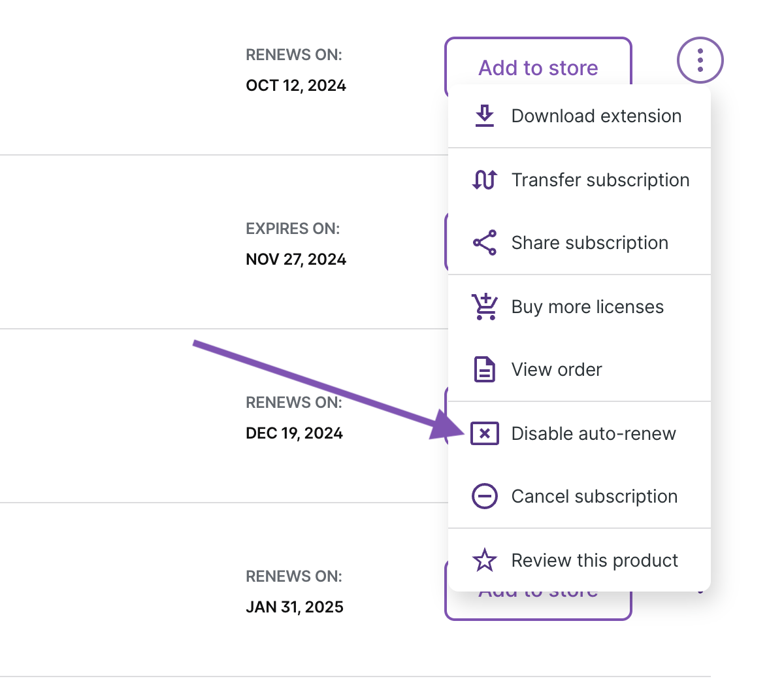Image resolution: width=784 pixels, height=685 pixels.
Task: Click the download arrow icon beside Download extension
Action: pyautogui.click(x=484, y=116)
